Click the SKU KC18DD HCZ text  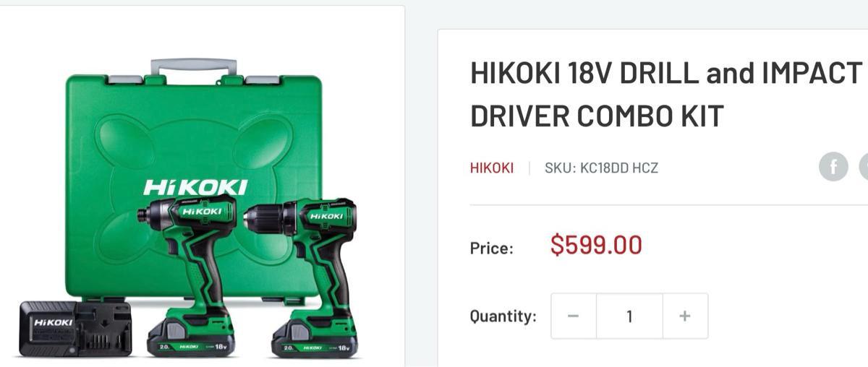pos(601,168)
